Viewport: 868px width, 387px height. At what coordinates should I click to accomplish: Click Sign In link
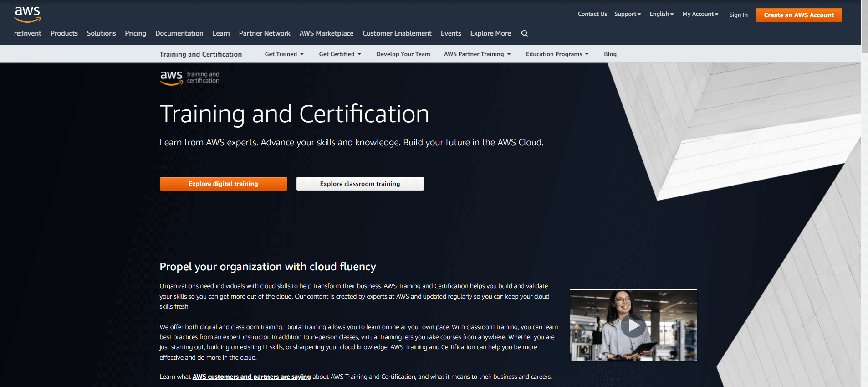point(738,15)
